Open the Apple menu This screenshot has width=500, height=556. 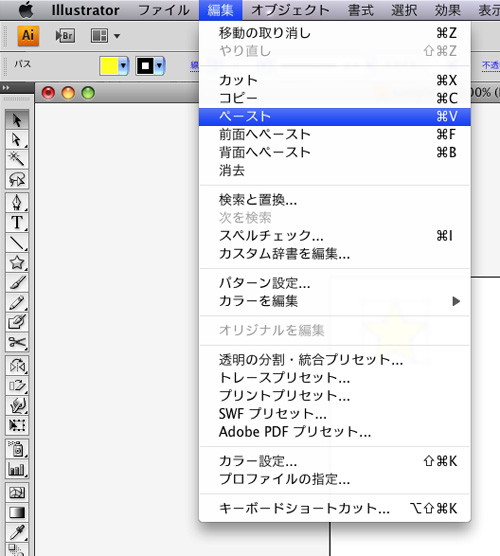(x=26, y=10)
